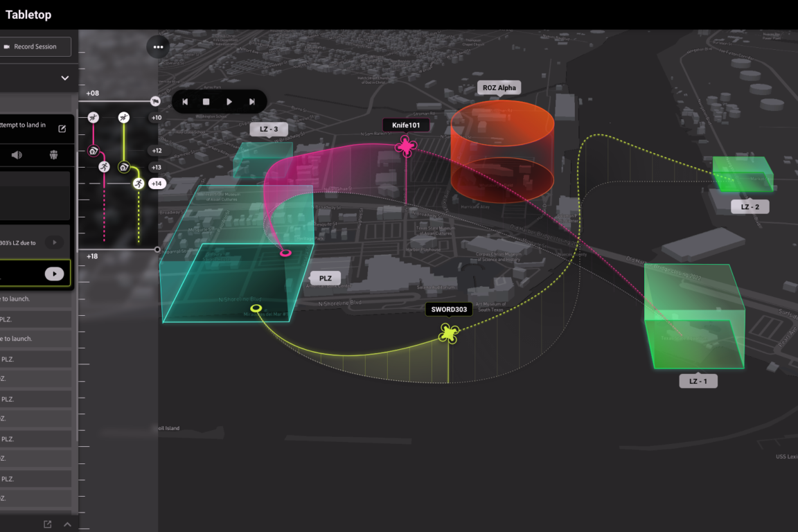Click the ROZ Alpha label
This screenshot has height=532, width=798.
[499, 87]
